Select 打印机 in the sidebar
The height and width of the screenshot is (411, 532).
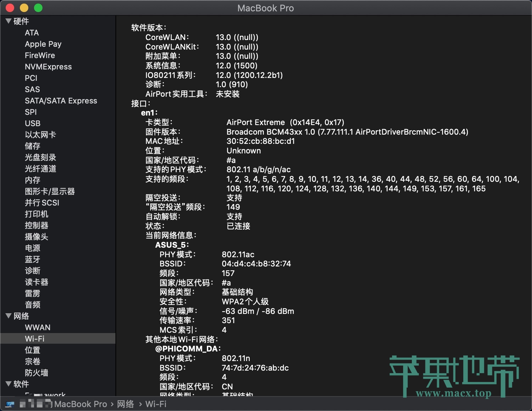(36, 214)
